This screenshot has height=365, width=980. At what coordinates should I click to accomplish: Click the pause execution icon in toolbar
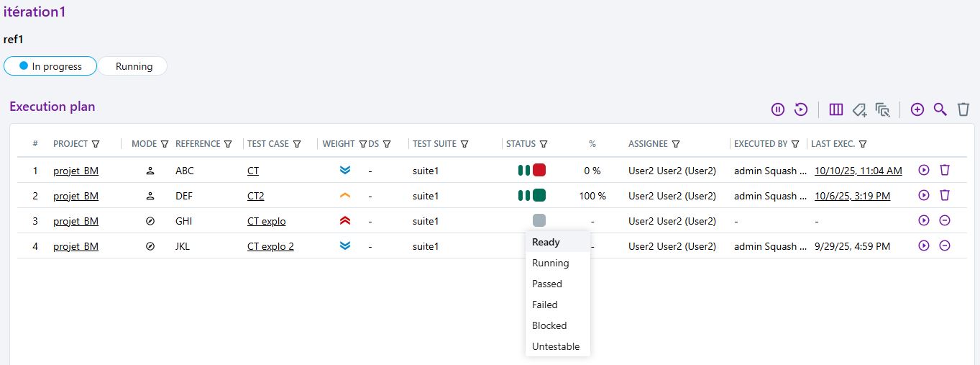(778, 109)
